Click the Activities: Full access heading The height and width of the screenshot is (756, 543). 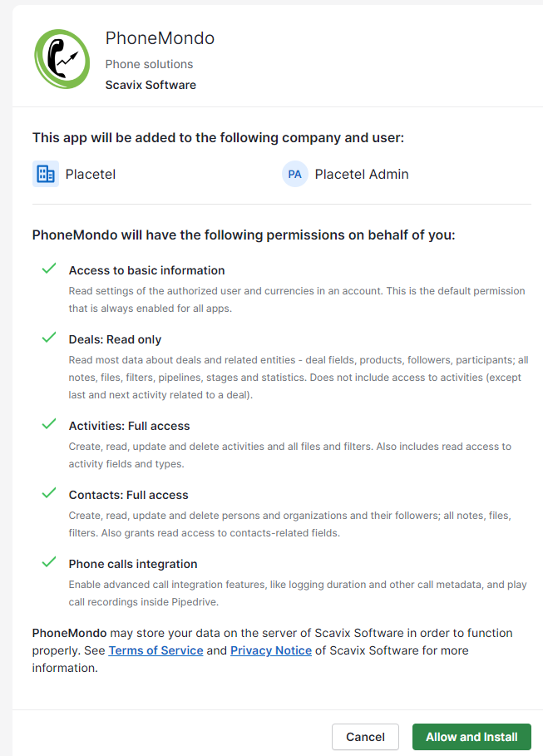pos(129,426)
